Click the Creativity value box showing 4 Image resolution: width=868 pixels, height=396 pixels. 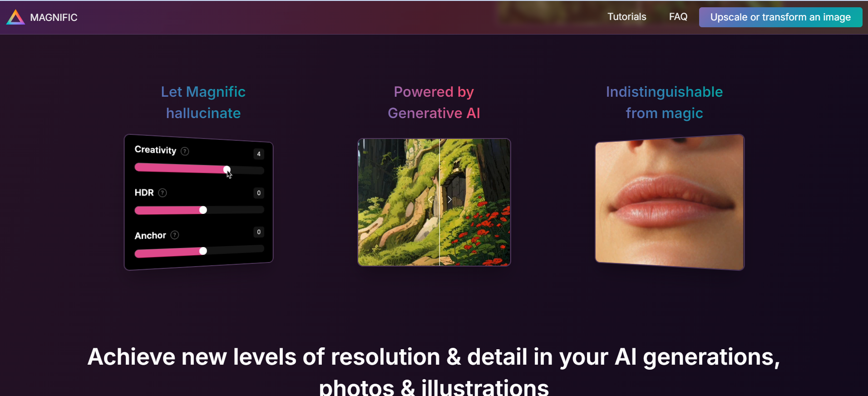259,154
